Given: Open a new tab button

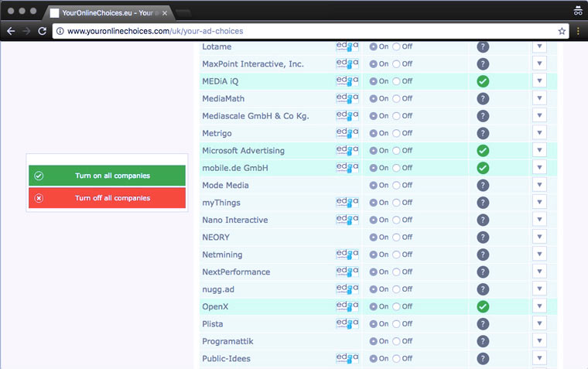Looking at the screenshot, I should click(183, 13).
